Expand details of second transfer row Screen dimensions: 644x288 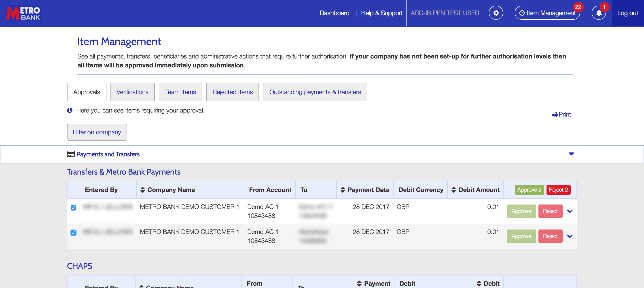tap(570, 236)
